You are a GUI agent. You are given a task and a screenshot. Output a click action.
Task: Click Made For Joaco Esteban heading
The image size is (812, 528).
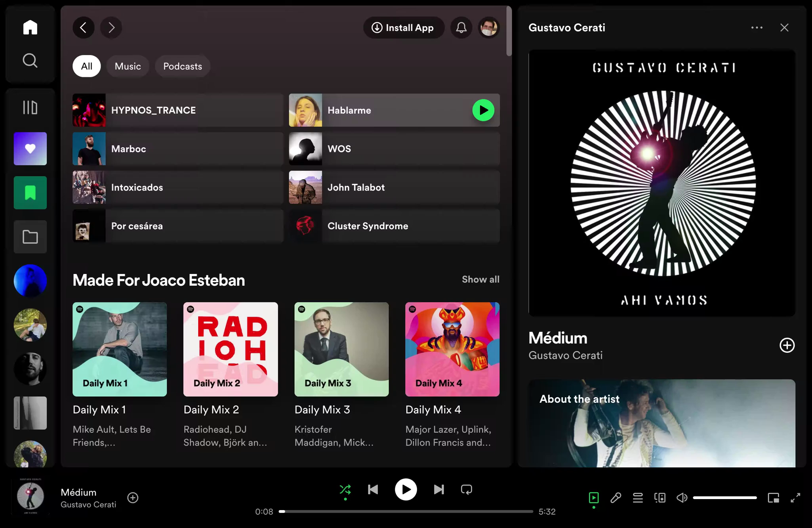(159, 280)
